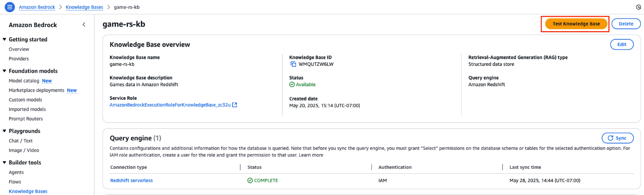Collapse the Amazon Bedrock sidebar chevron
The image size is (644, 195).
(x=84, y=25)
